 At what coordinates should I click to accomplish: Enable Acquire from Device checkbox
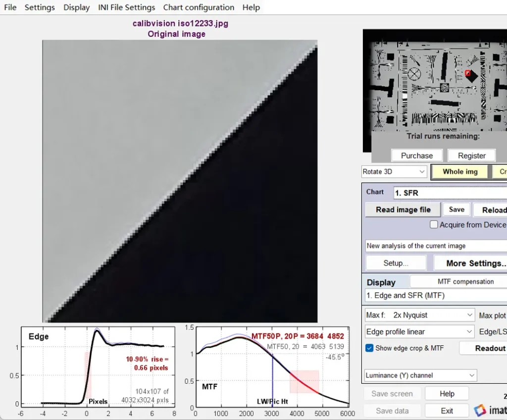coord(434,224)
